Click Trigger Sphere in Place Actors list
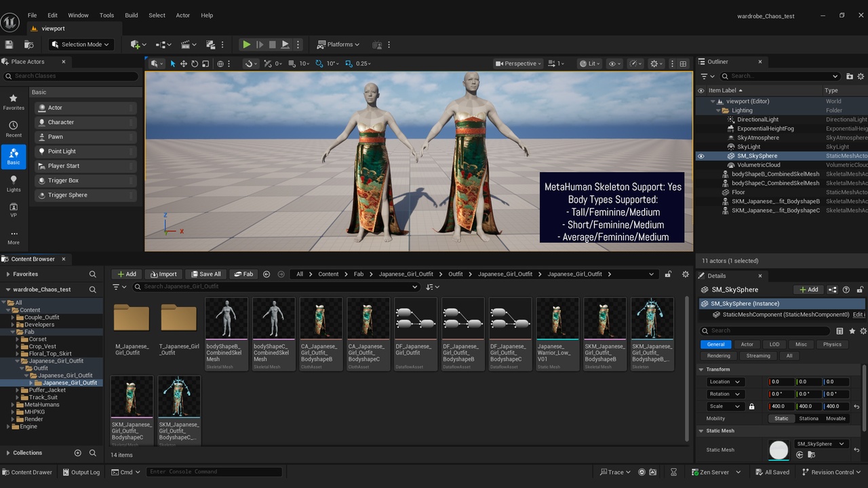Image resolution: width=868 pixels, height=488 pixels. [x=85, y=195]
